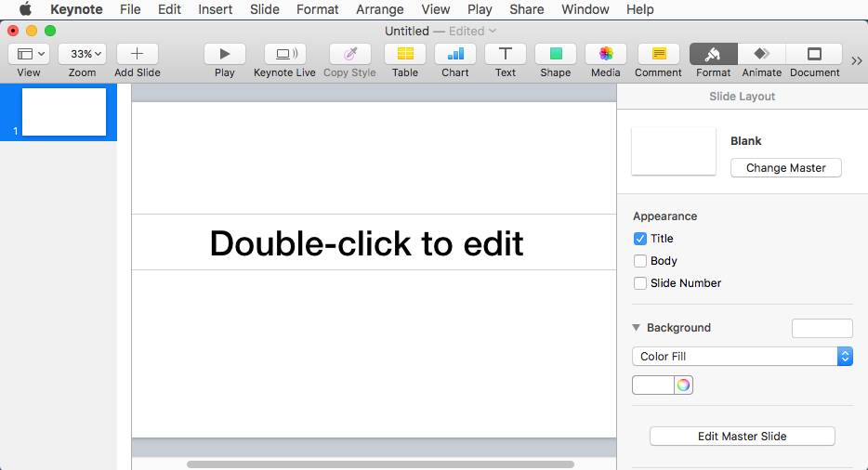Click the background fill color well
This screenshot has width=868, height=470.
653,385
